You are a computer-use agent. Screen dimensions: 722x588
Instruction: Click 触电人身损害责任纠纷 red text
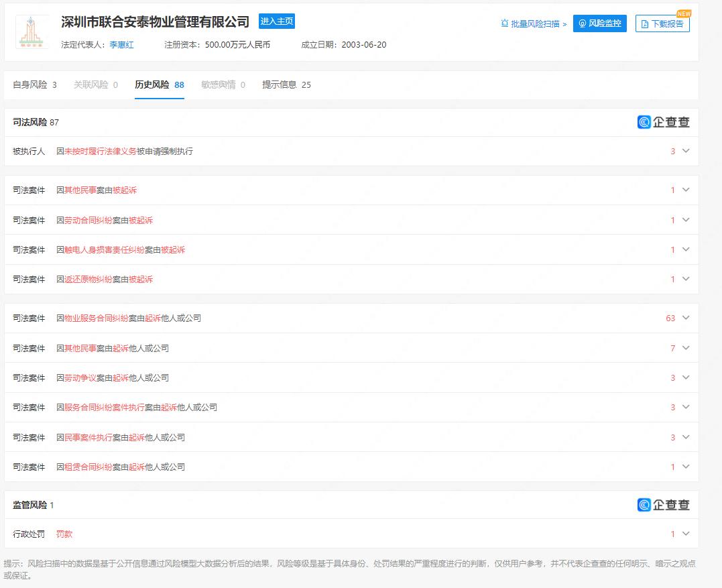tap(105, 250)
